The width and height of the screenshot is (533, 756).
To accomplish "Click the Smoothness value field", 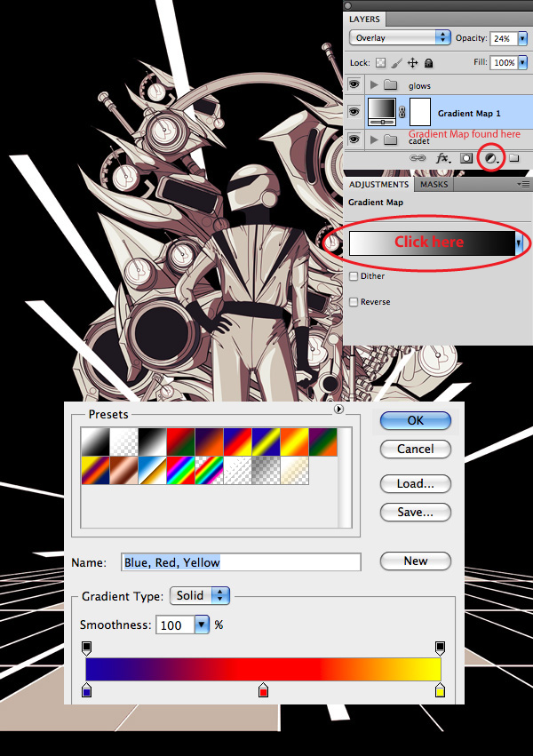I will coord(175,625).
